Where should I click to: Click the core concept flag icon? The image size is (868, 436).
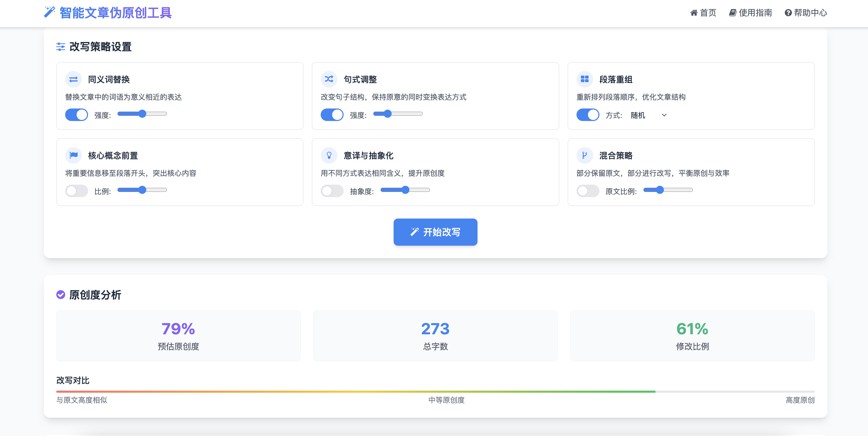(73, 155)
